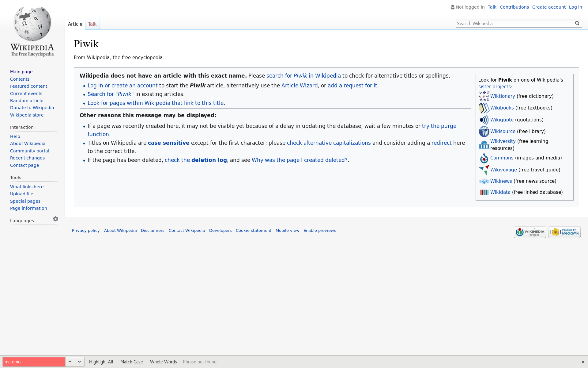Click Enable previews footer link
This screenshot has height=368, width=588.
[320, 231]
